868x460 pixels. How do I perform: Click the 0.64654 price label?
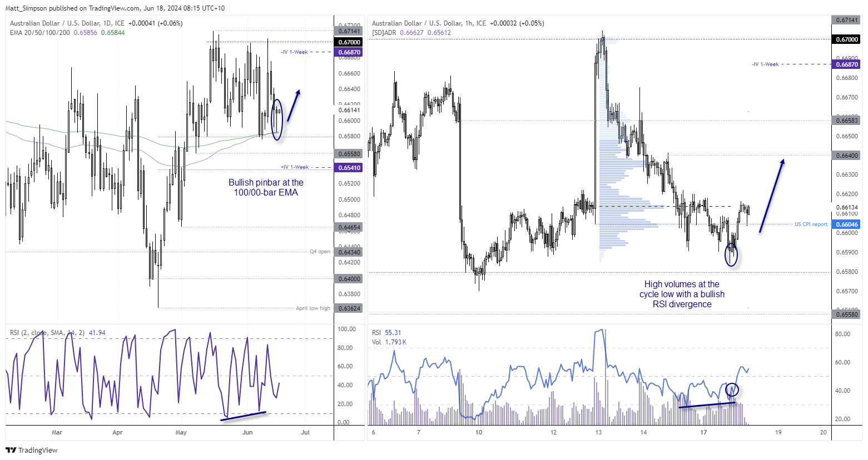pyautogui.click(x=349, y=227)
